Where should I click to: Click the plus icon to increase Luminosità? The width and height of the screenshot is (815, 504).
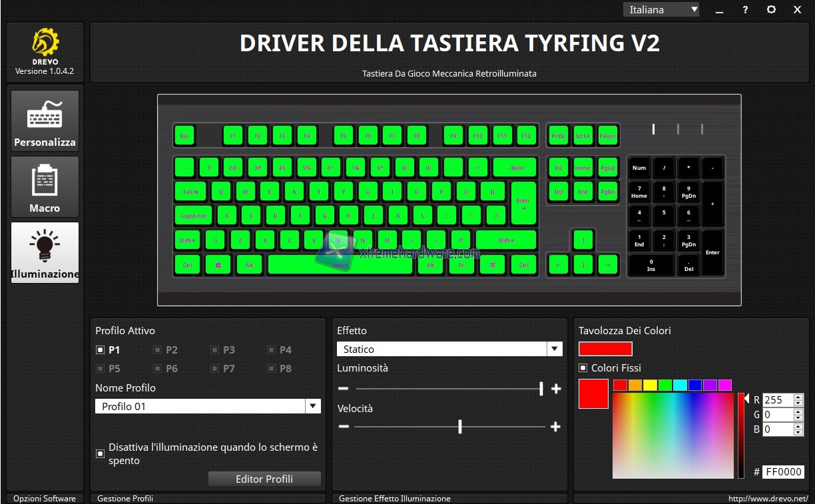pos(556,389)
